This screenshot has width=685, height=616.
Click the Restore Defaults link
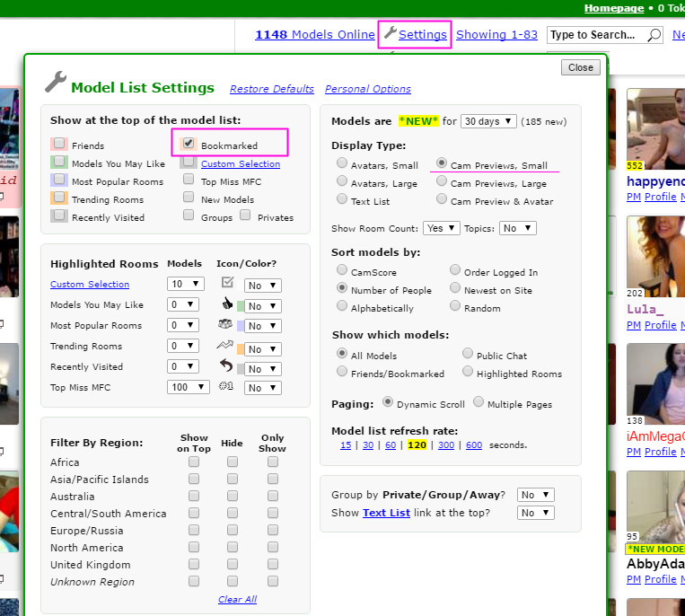pyautogui.click(x=272, y=89)
